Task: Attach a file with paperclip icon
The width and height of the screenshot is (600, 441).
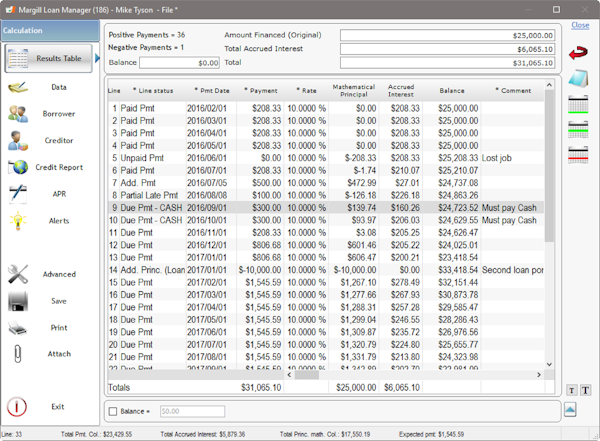Action: coord(19,354)
